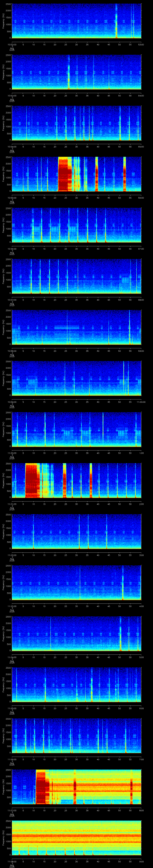Click the 10:59:00 start time label
The height and width of the screenshot is (868, 153).
[12, 402]
